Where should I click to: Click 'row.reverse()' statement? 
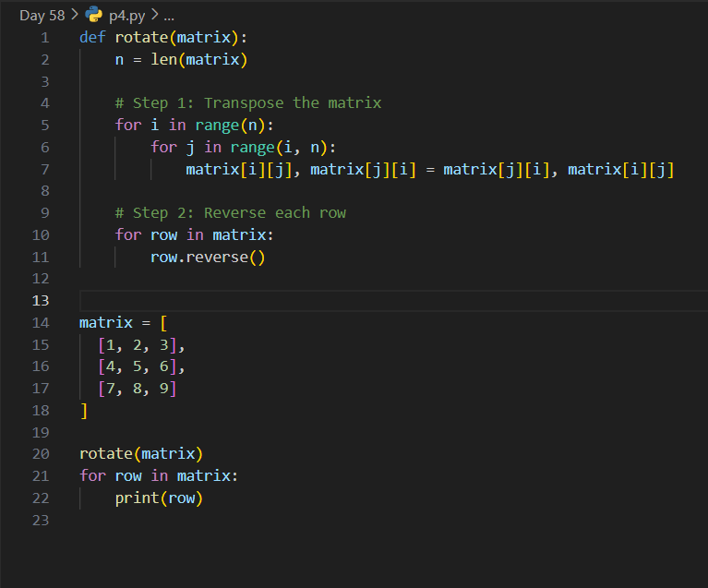click(x=208, y=258)
